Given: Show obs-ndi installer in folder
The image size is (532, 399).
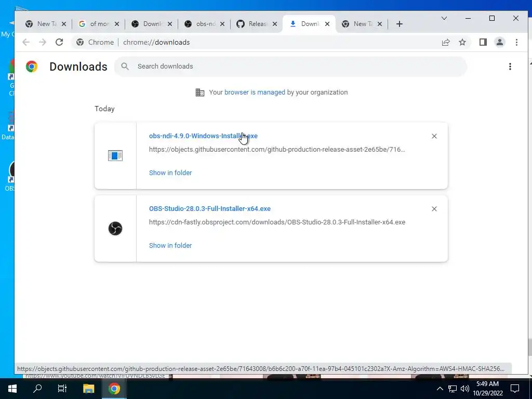Looking at the screenshot, I should tap(170, 172).
